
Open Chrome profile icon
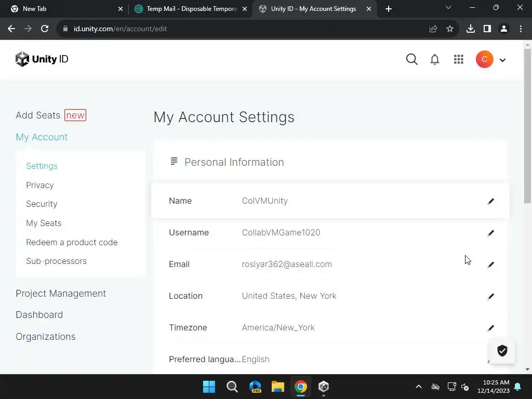(504, 29)
